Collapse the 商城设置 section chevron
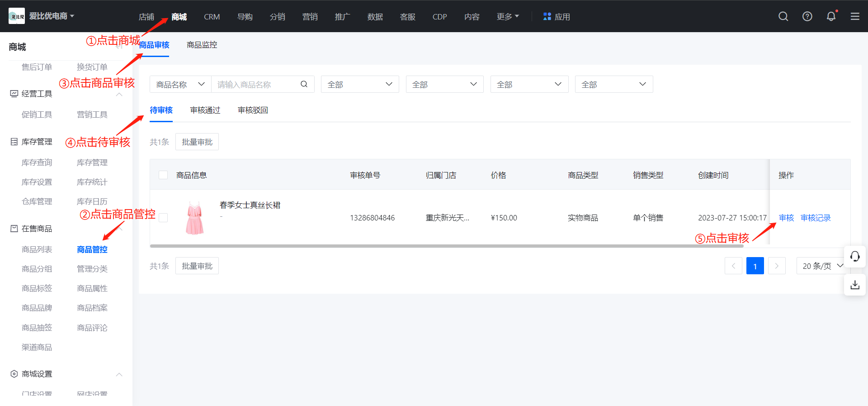The height and width of the screenshot is (406, 868). click(119, 374)
